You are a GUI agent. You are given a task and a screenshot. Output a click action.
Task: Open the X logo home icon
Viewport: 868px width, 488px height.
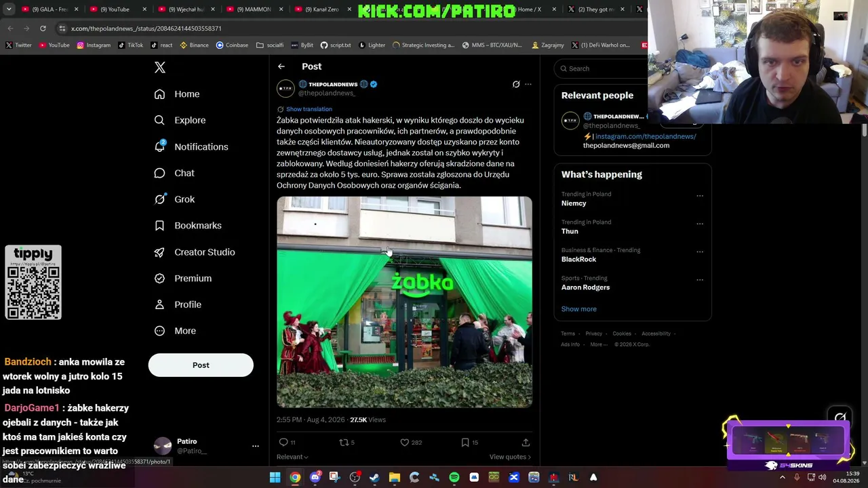[x=160, y=67]
